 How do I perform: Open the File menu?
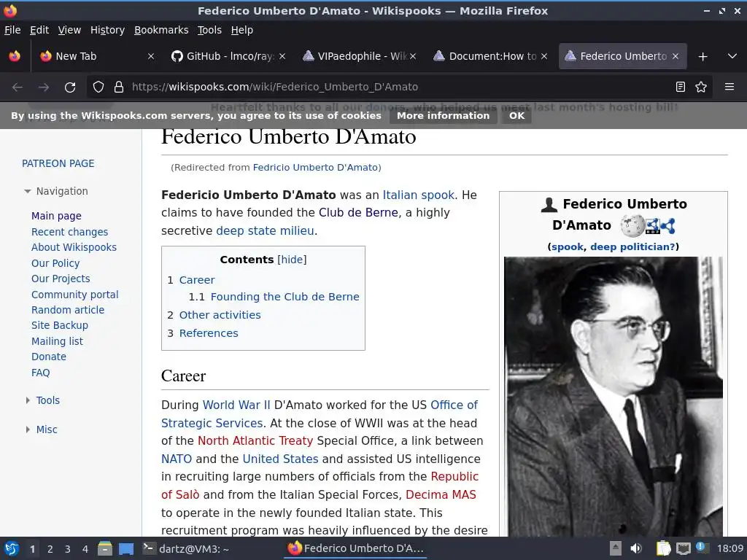tap(12, 30)
